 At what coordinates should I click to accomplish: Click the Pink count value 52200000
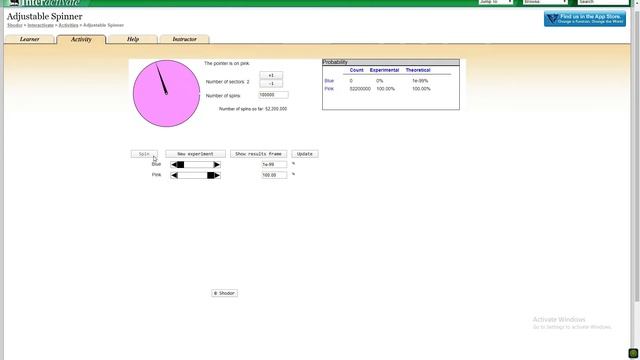[x=360, y=89]
